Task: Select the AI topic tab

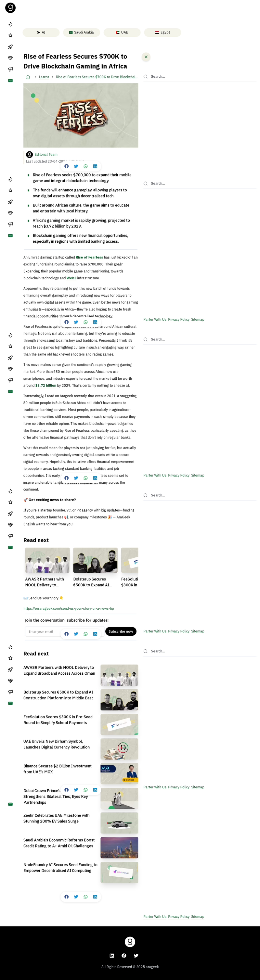Action: (41, 32)
